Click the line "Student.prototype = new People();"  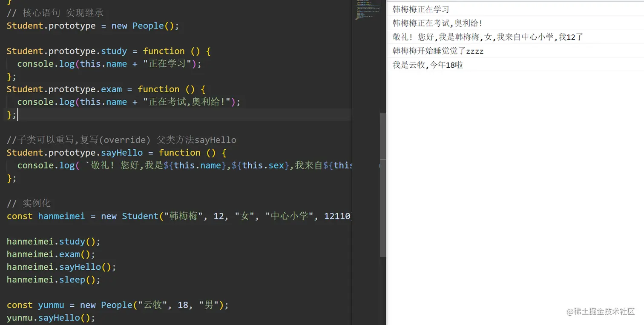click(x=93, y=26)
